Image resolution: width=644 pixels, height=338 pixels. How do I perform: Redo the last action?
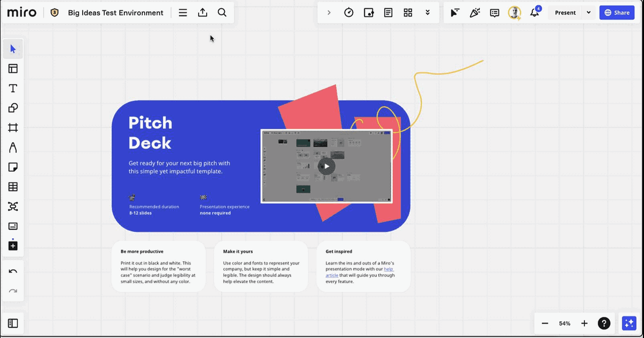pyautogui.click(x=13, y=291)
